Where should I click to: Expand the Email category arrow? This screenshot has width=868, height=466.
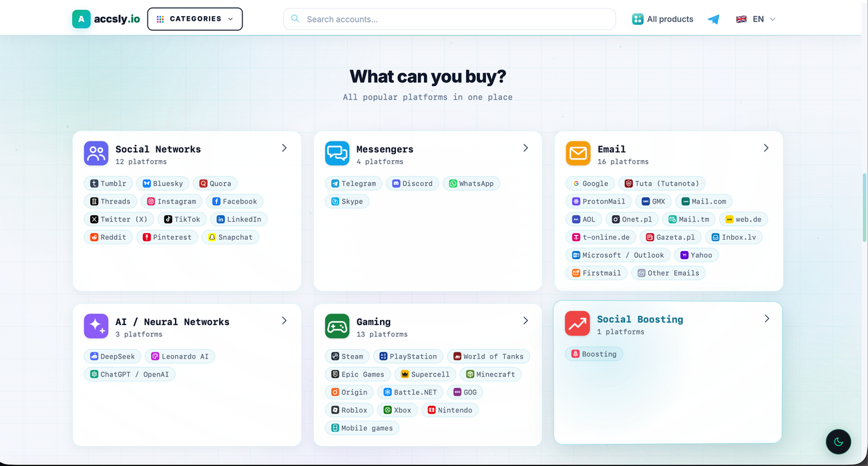click(766, 148)
